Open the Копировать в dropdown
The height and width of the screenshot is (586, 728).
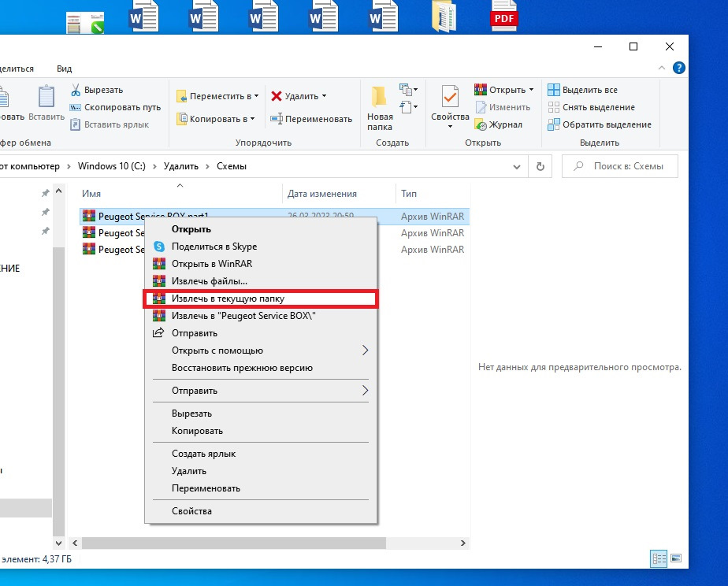(x=215, y=119)
